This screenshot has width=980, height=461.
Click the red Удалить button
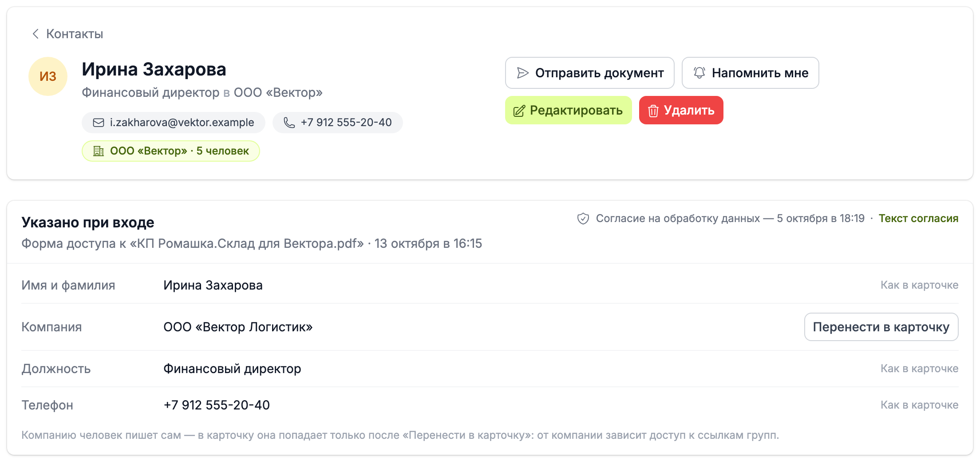(681, 110)
